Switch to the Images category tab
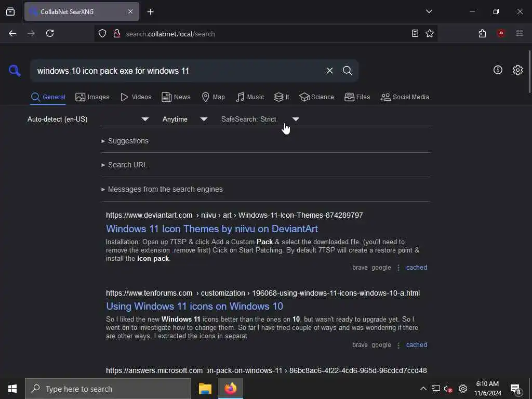This screenshot has width=532, height=399. 92,97
